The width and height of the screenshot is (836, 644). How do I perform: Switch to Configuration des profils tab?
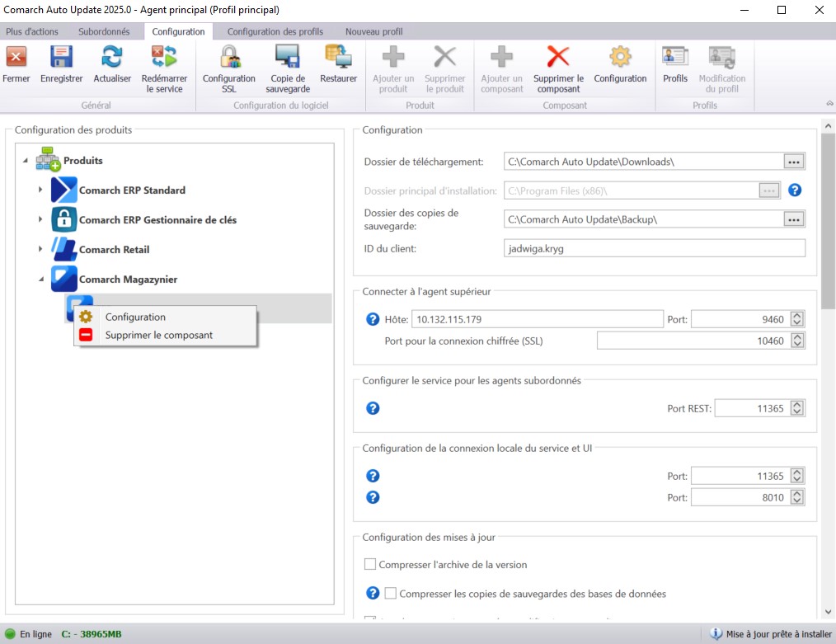[x=275, y=31]
